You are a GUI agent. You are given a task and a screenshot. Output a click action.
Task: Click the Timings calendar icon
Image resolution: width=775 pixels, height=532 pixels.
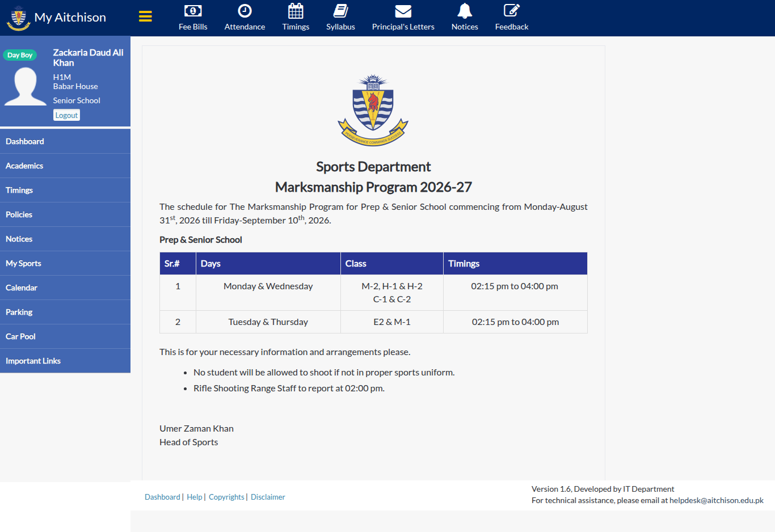296,11
